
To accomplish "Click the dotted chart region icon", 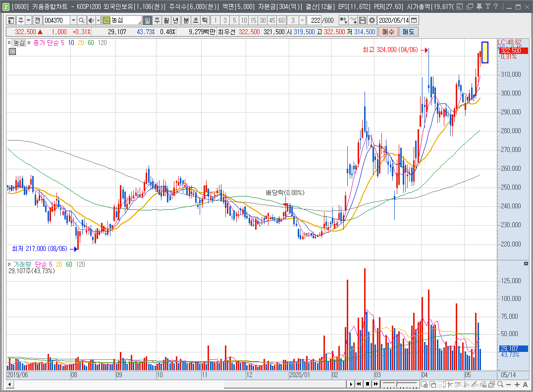I will pyautogui.click(x=441, y=384).
